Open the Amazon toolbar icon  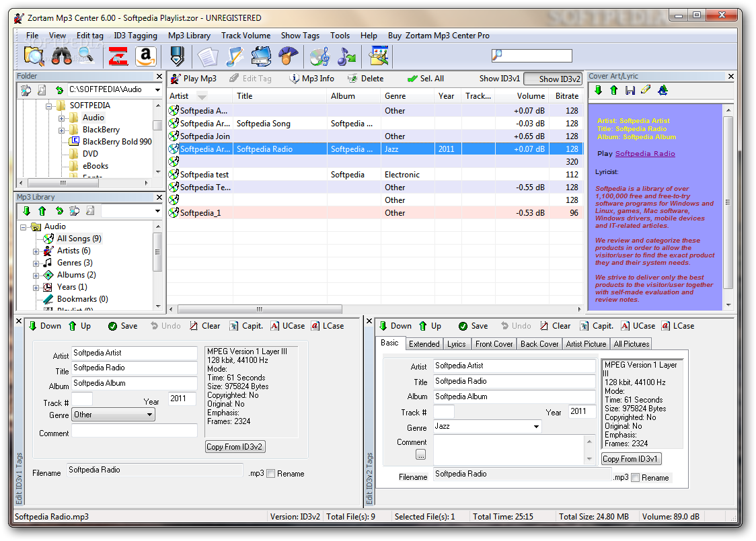[145, 56]
